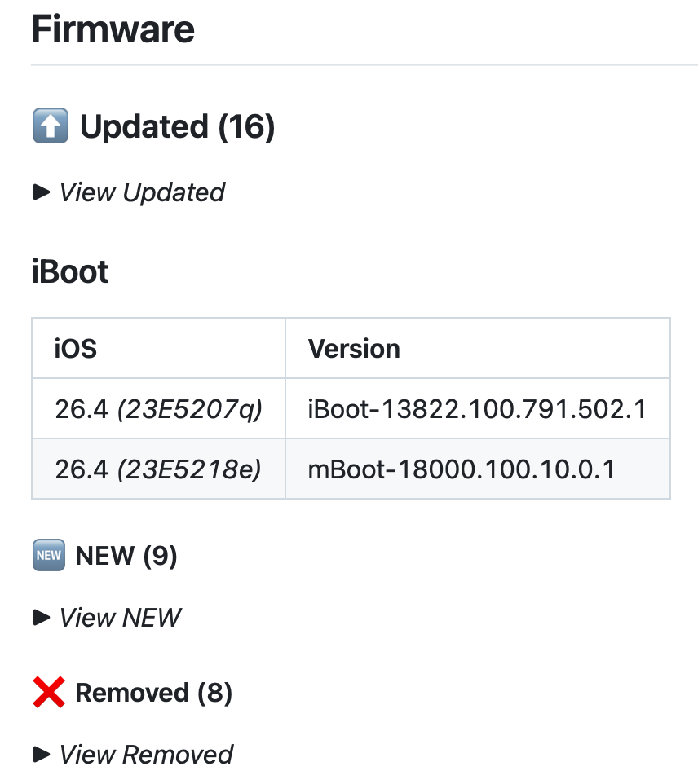This screenshot has width=698, height=784.
Task: Select the 26.4 (23E5218e) table cell
Action: click(158, 469)
